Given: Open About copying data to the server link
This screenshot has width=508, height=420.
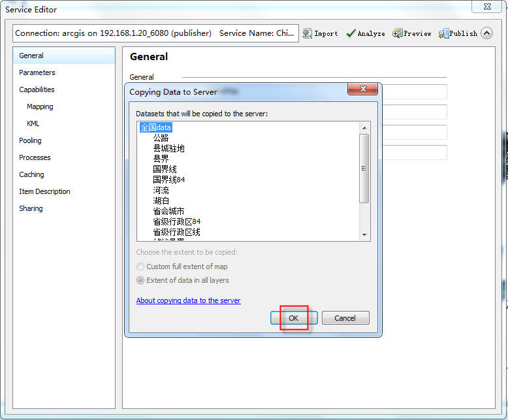Looking at the screenshot, I should click(188, 300).
